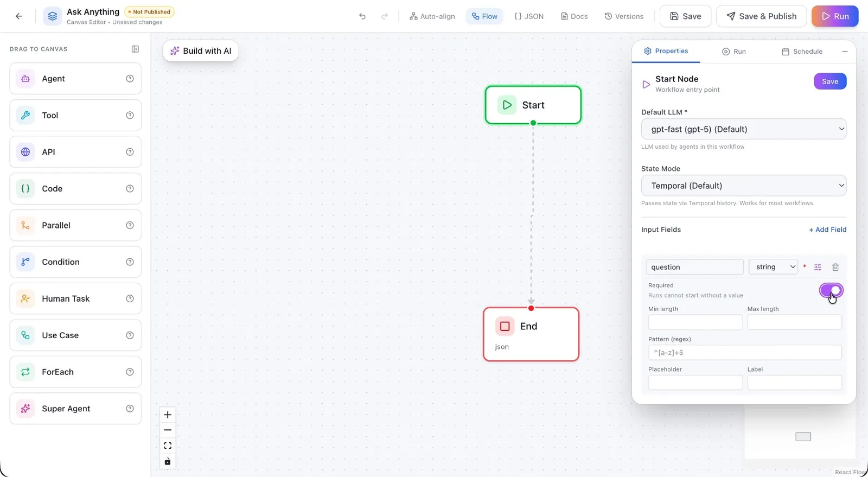Click the purple Save button in Start Node
Viewport: 868px width, 477px height.
click(830, 81)
